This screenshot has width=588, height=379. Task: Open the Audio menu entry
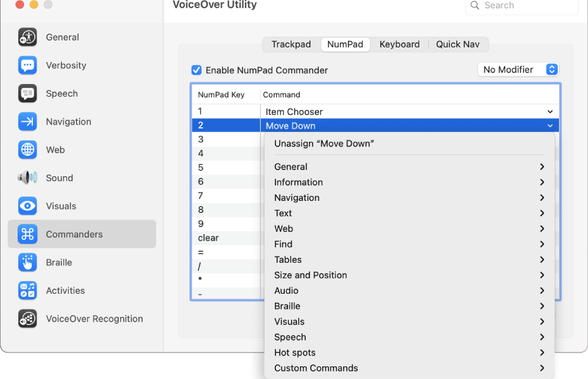(409, 291)
